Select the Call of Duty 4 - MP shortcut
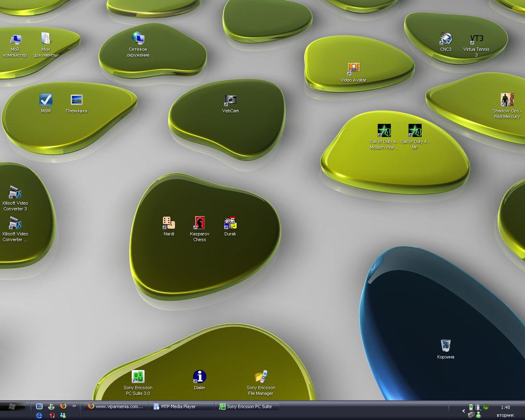The width and height of the screenshot is (525, 420). point(415,131)
